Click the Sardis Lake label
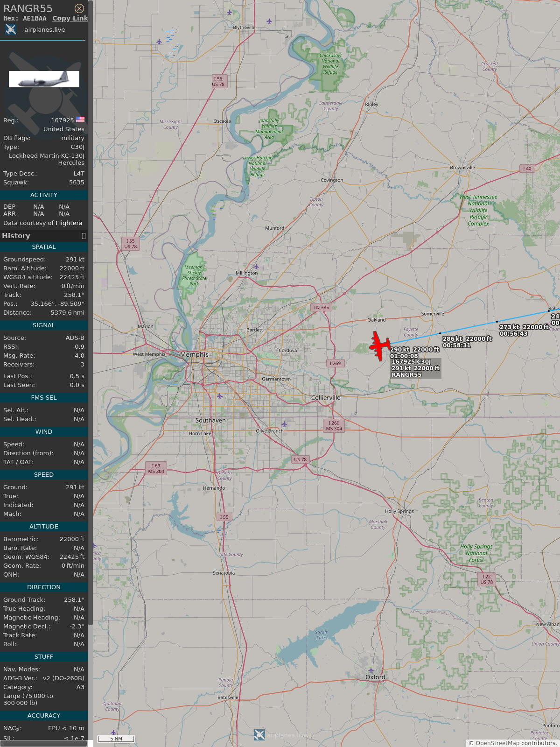This screenshot has height=747, width=560. pyautogui.click(x=321, y=635)
